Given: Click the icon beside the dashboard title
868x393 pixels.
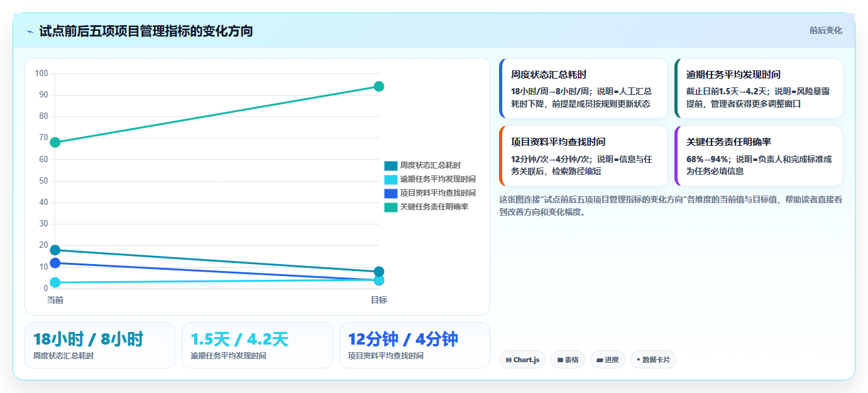Looking at the screenshot, I should coord(30,31).
